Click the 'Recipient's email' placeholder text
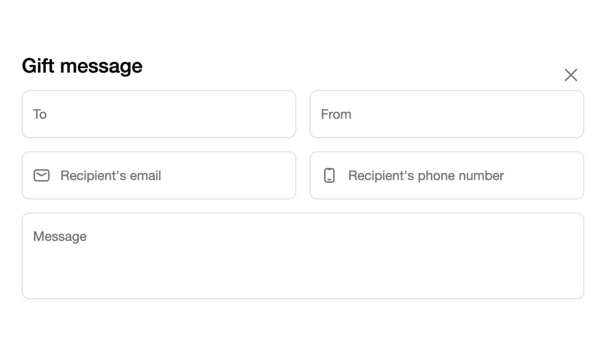The height and width of the screenshot is (364, 612). (111, 175)
